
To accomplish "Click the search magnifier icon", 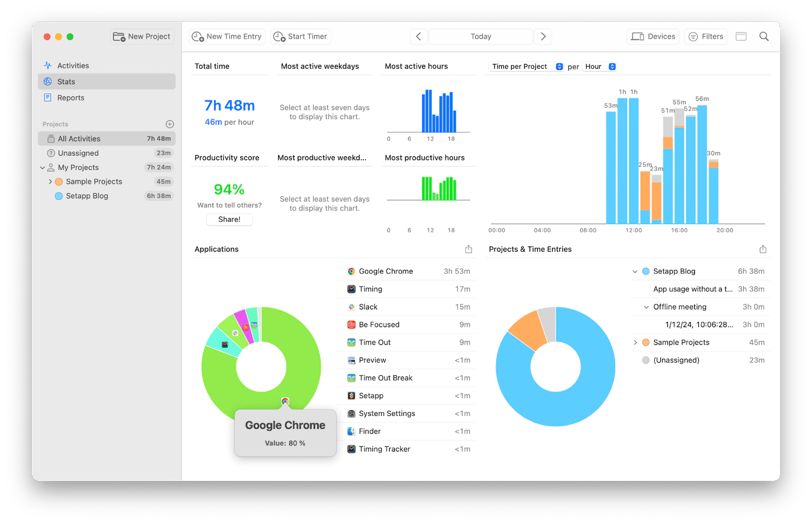I will 764,37.
